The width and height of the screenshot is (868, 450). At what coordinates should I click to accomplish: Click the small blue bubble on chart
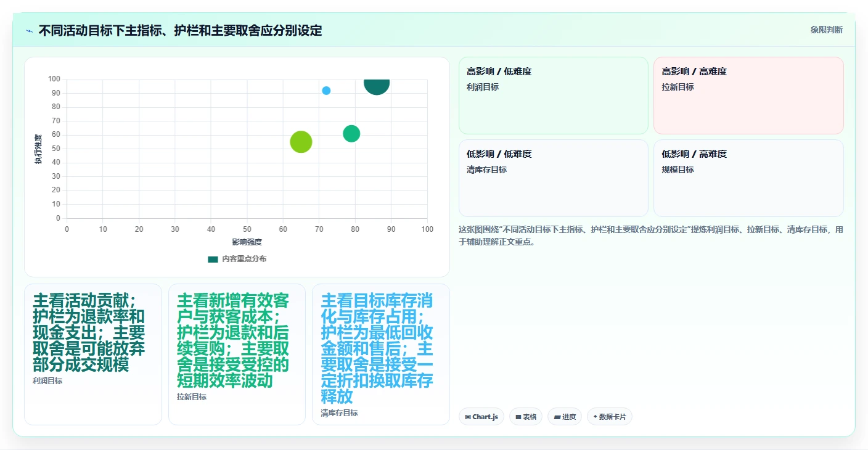[x=326, y=91]
